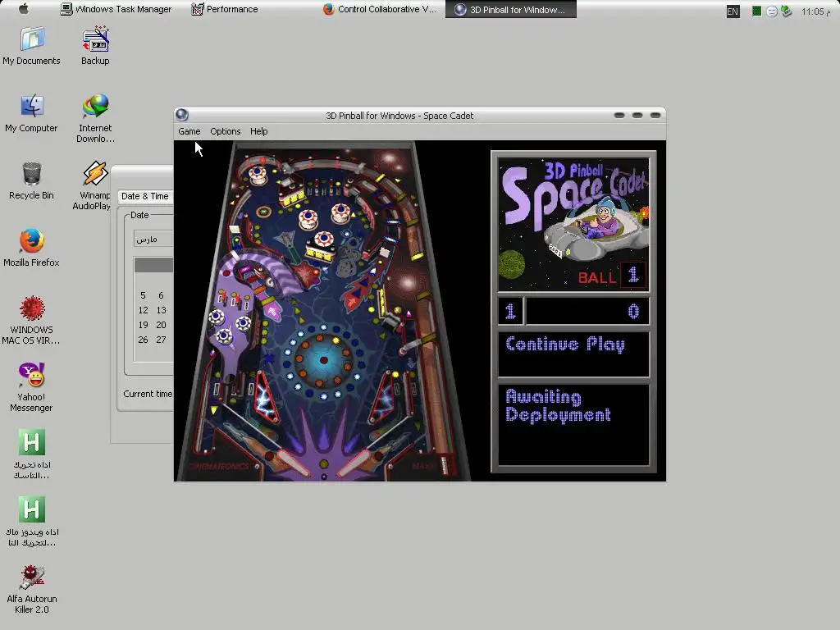Maximize the 3D Pinball window

pos(637,115)
